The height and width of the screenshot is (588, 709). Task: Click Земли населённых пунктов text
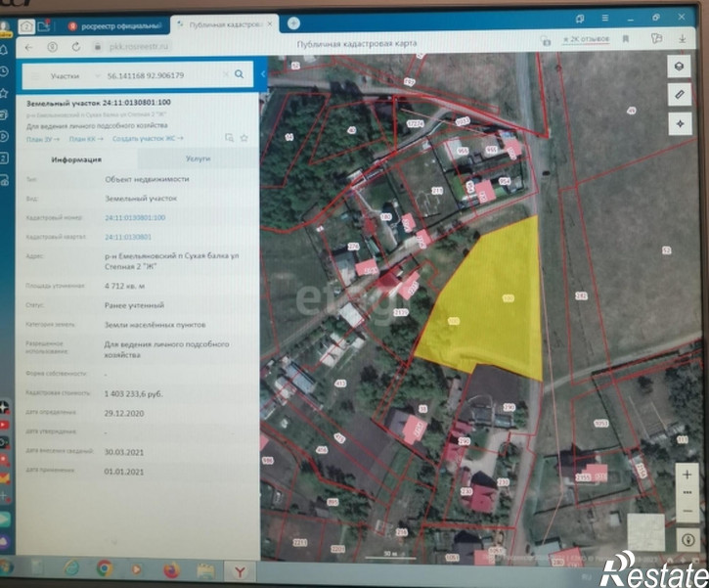(155, 325)
